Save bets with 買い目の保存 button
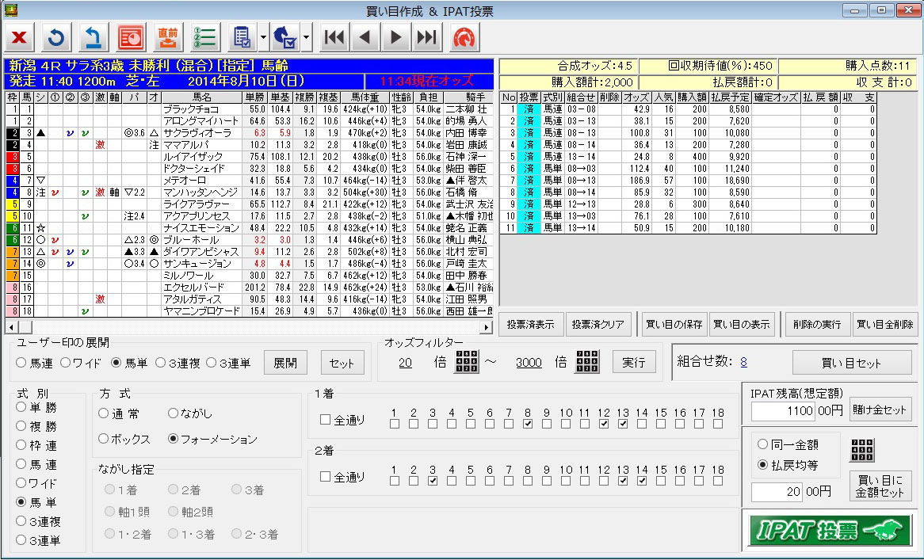The height and width of the screenshot is (560, 924). 674,325
